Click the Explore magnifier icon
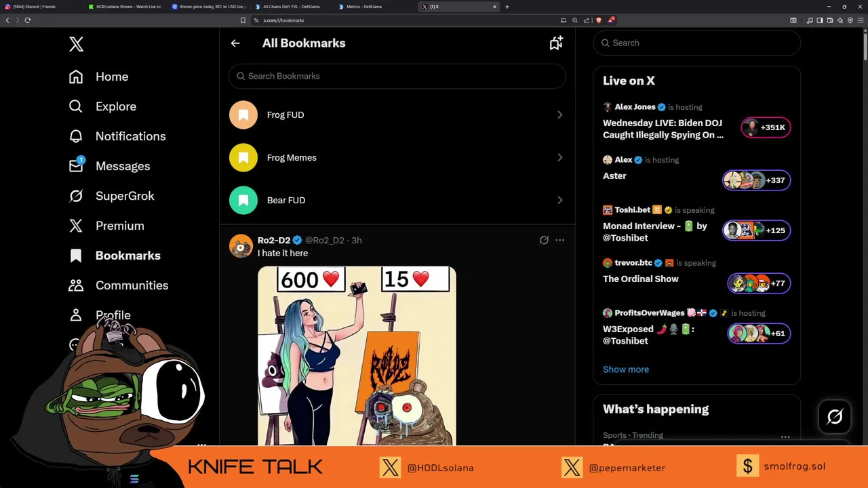 pos(76,106)
